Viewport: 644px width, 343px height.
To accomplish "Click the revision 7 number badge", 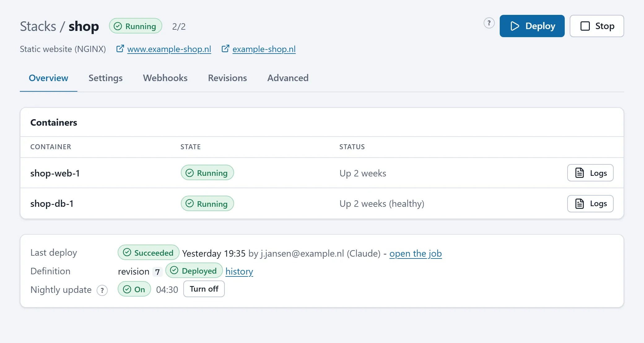I will click(157, 272).
